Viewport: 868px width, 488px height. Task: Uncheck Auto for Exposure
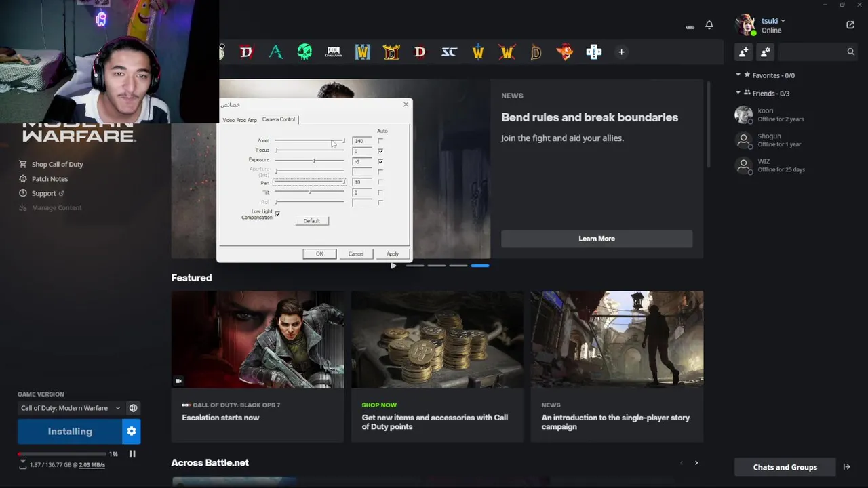380,161
